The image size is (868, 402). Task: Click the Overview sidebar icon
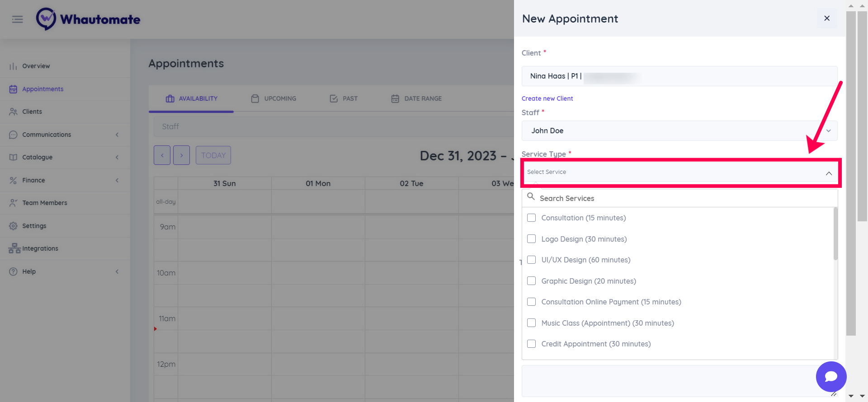(x=13, y=66)
